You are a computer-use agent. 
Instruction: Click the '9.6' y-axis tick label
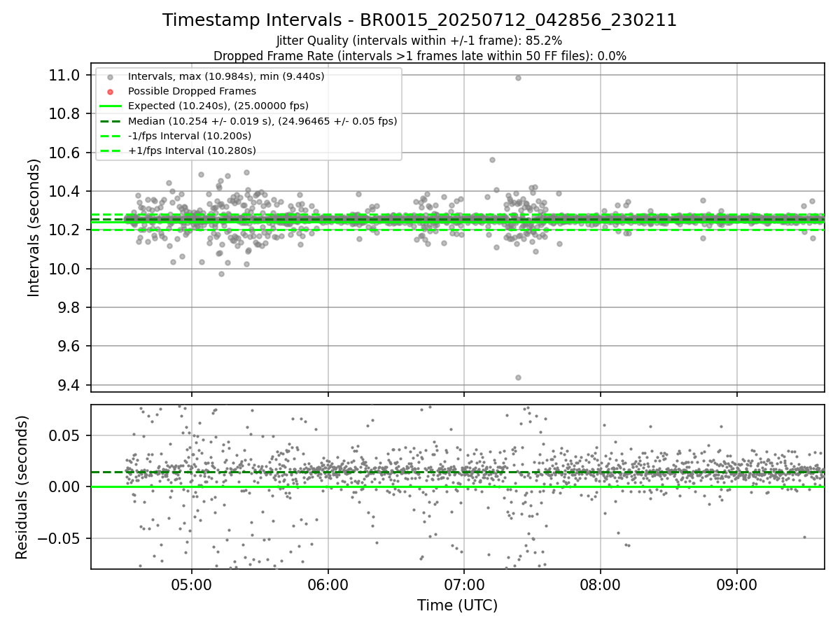(x=69, y=346)
